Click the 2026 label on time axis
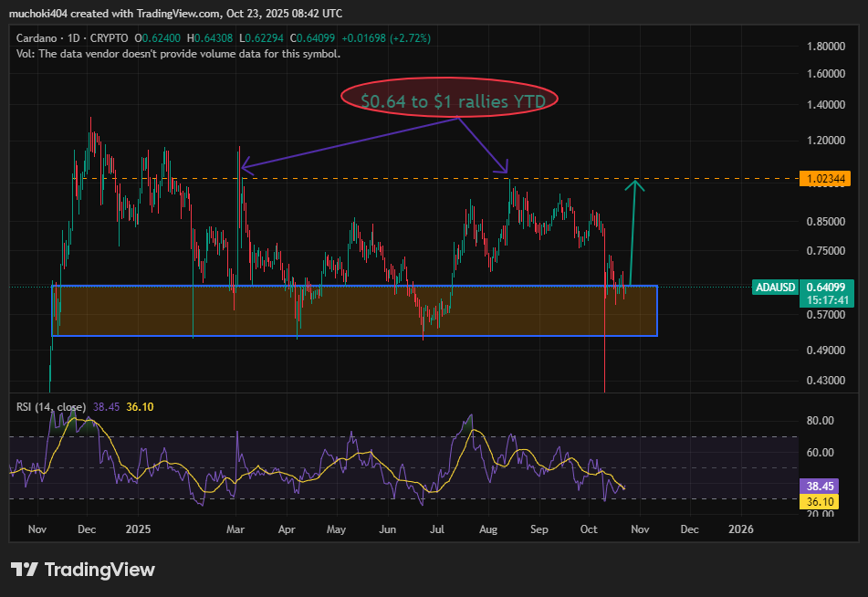Viewport: 868px width, 597px height. coord(740,529)
